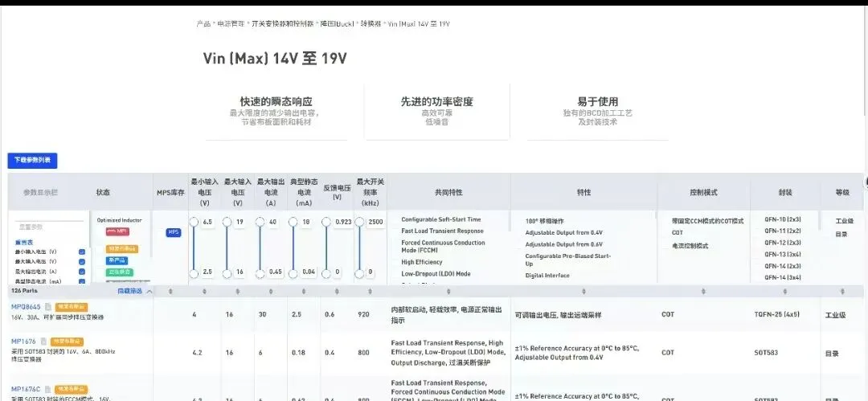Toggle the 最小输入电压 (V) checkbox

[82, 252]
